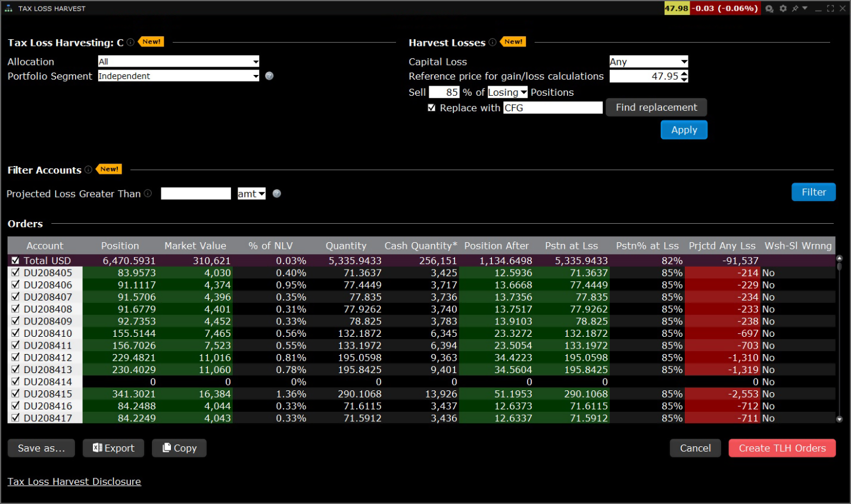Uncheck the Replace with checkbox
This screenshot has width=851, height=504.
coord(432,108)
